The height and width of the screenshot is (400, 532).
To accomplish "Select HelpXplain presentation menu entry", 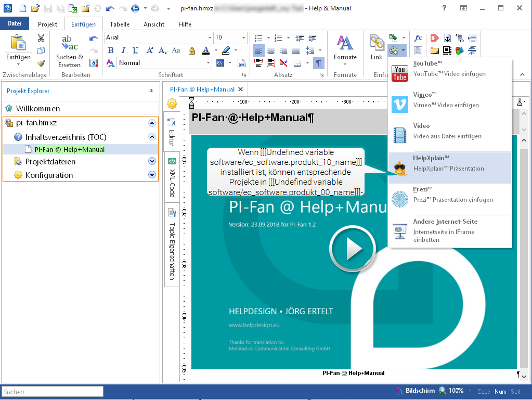I will 450,163.
